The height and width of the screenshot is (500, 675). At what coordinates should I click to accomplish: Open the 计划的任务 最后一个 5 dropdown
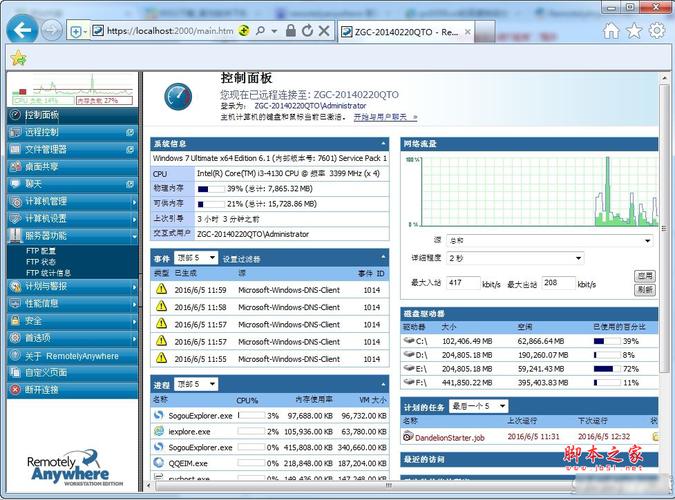[x=478, y=406]
